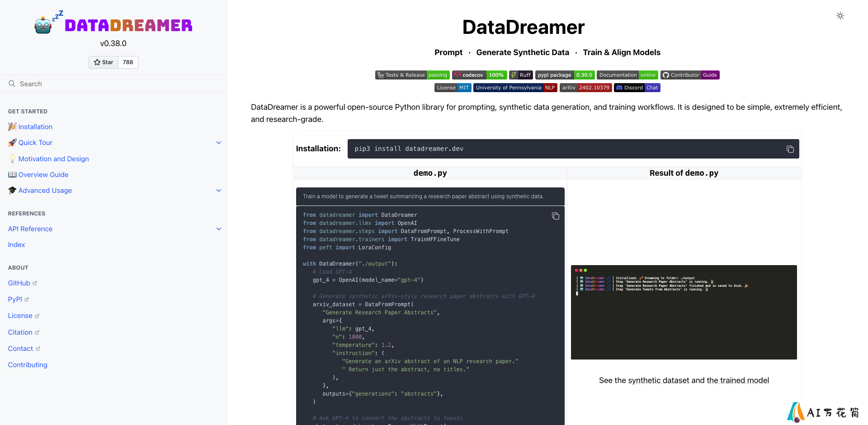The height and width of the screenshot is (425, 868).
Task: Click the external-link icon next to License
Action: [37, 316]
